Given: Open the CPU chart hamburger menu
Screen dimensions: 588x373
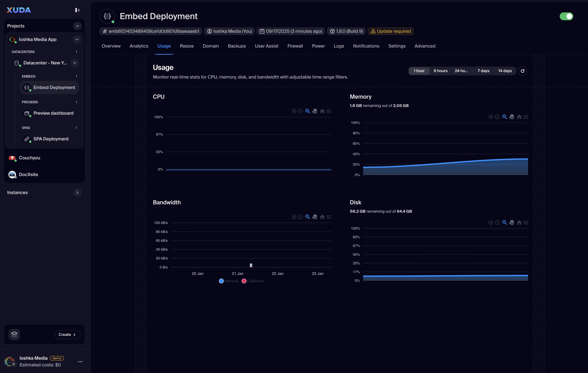Looking at the screenshot, I should coord(329,111).
